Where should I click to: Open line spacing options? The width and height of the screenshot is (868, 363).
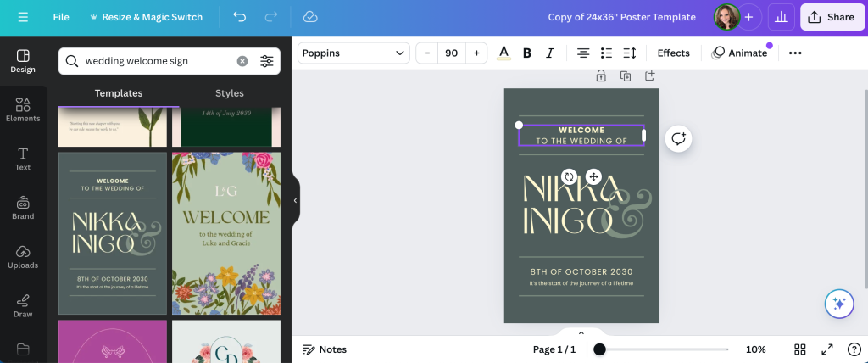point(630,53)
